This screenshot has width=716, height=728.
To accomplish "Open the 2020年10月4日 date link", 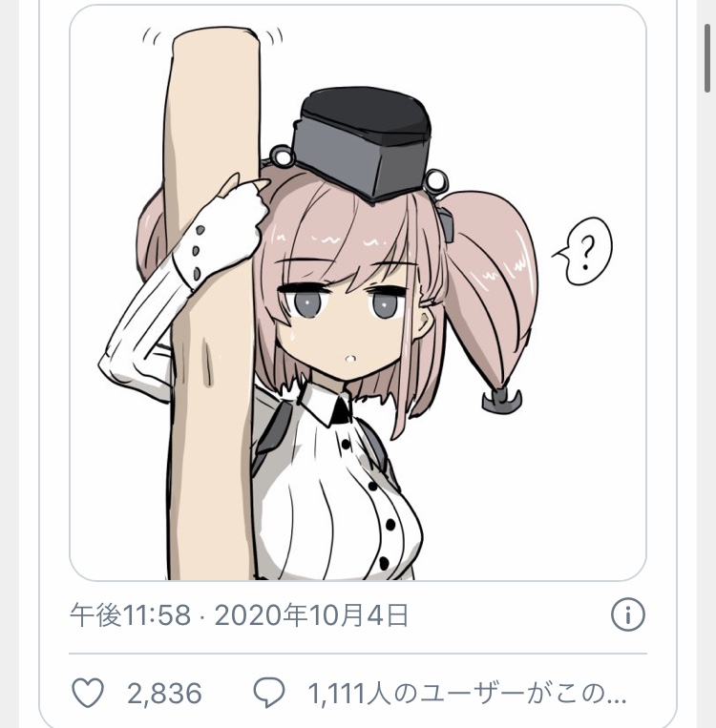I will (311, 615).
